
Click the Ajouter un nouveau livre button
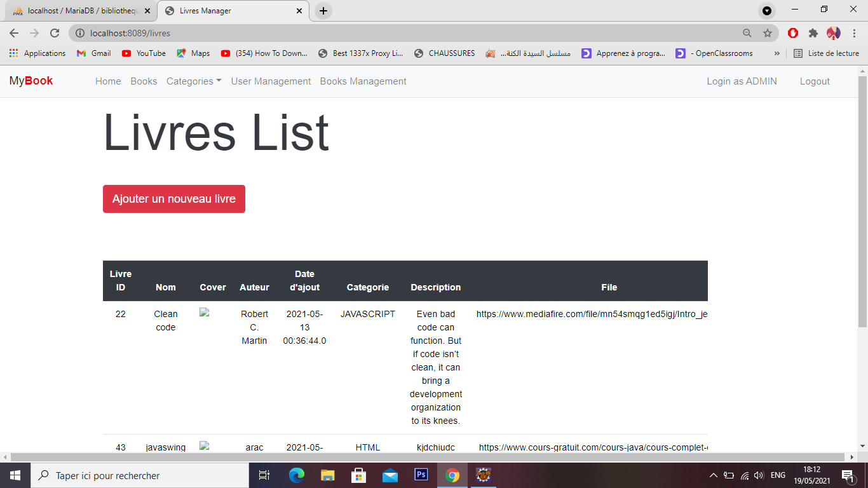[x=173, y=198]
